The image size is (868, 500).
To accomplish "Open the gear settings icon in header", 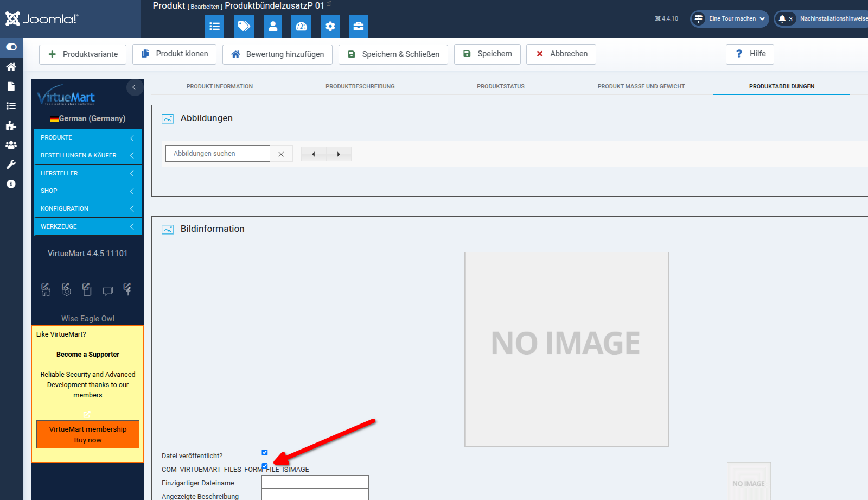I will 330,26.
